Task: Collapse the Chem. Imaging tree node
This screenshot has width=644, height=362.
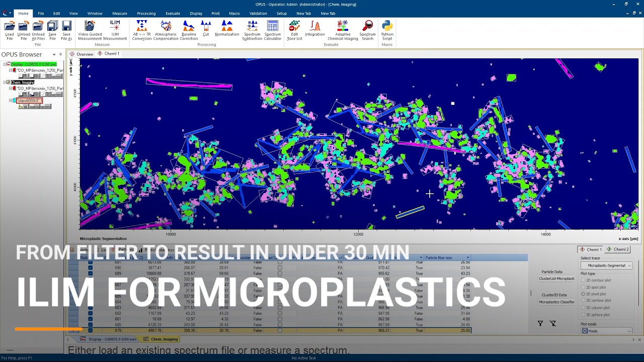Action: 5,82
